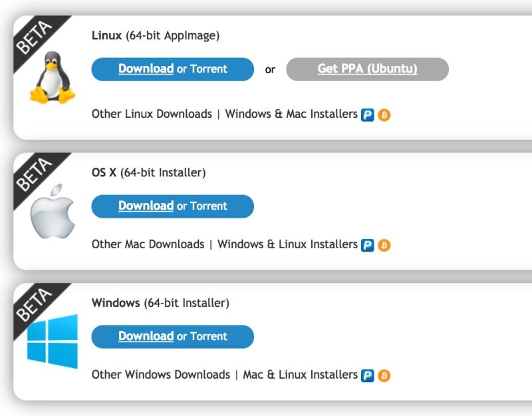Click the Windows logo icon

53,341
